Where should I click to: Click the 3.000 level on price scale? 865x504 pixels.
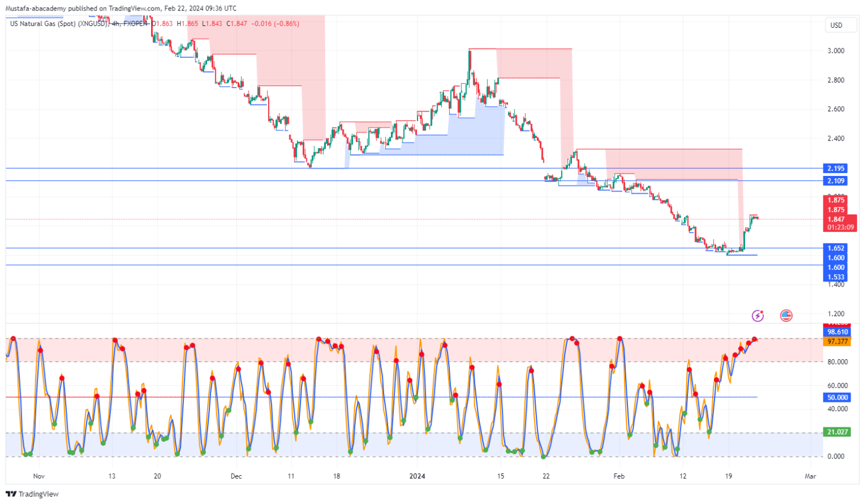coord(836,51)
